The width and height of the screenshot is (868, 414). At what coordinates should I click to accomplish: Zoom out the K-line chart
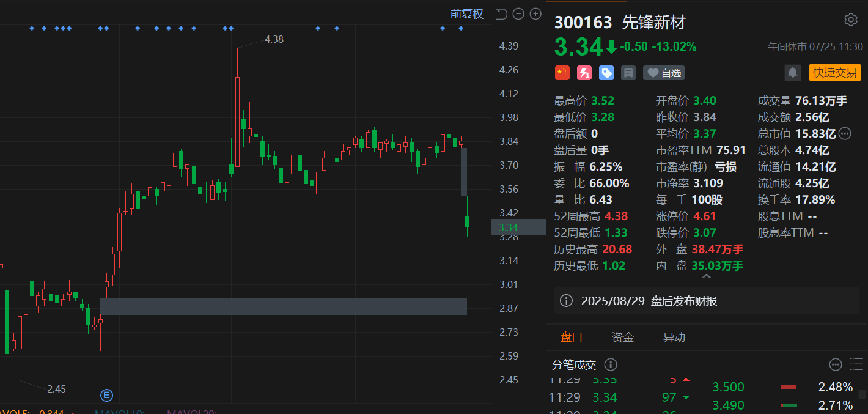[518, 13]
